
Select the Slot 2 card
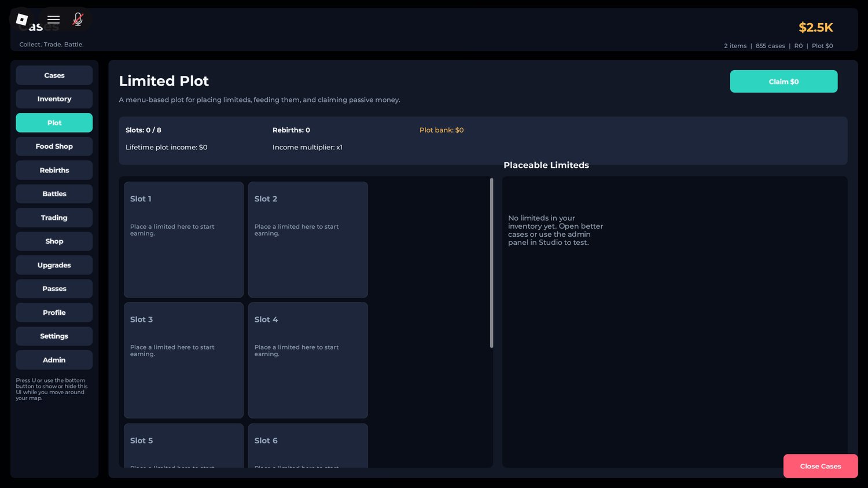coord(308,240)
